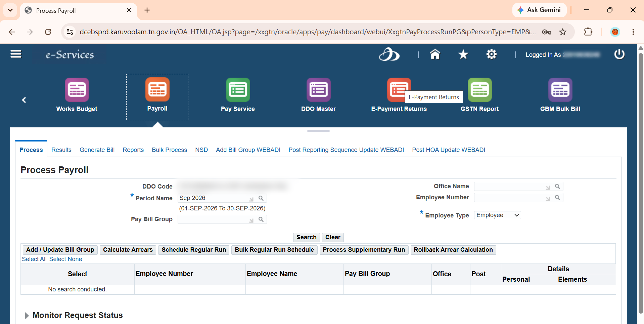Open the Employee Type dropdown
The height and width of the screenshot is (324, 644).
[497, 215]
